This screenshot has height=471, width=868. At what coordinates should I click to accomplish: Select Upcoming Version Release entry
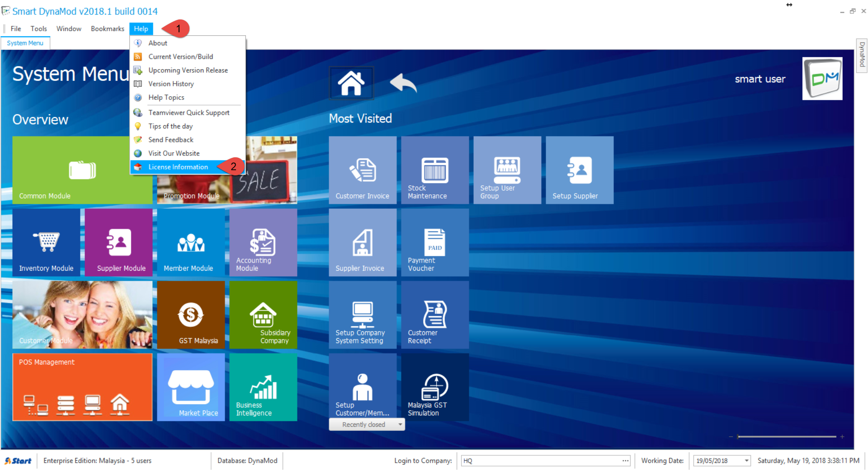click(x=188, y=70)
